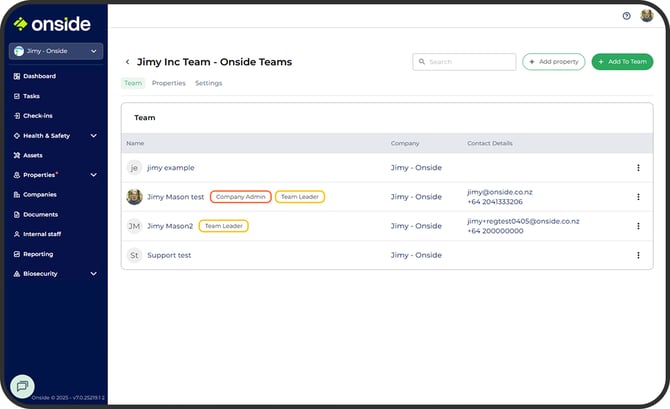
Task: Open options menu for Jimy Mason test row
Action: [638, 197]
